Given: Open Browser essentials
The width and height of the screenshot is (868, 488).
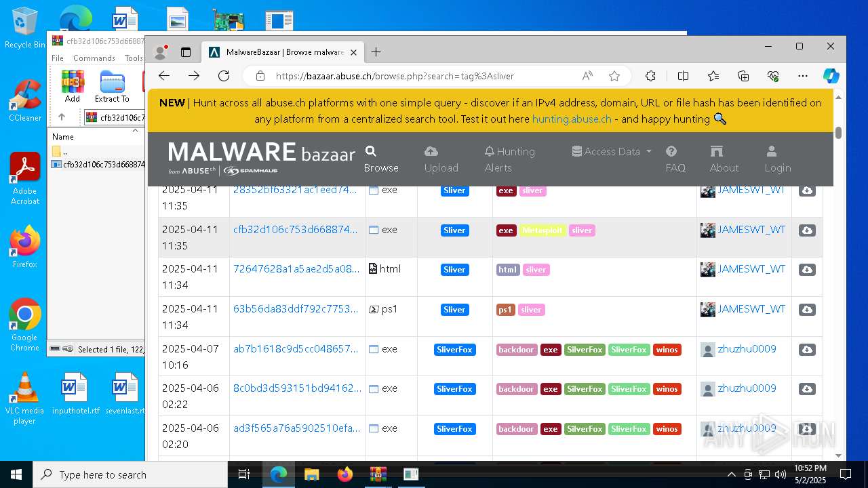Looking at the screenshot, I should pos(773,76).
